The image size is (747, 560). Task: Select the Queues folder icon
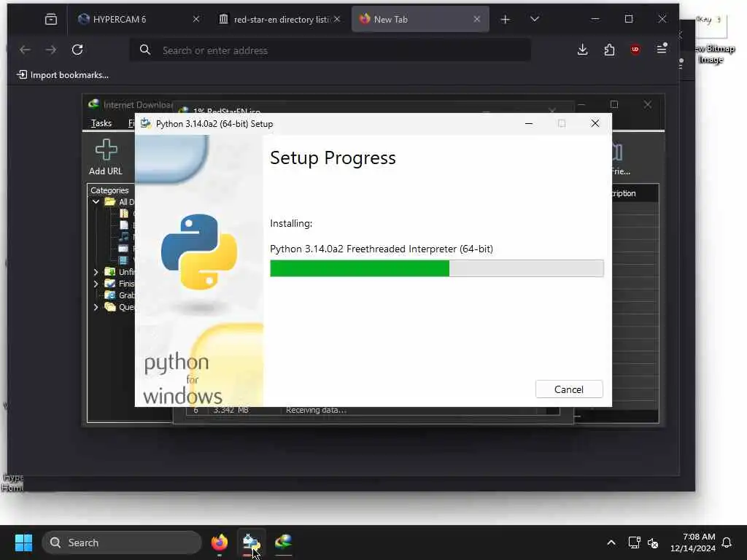(110, 307)
